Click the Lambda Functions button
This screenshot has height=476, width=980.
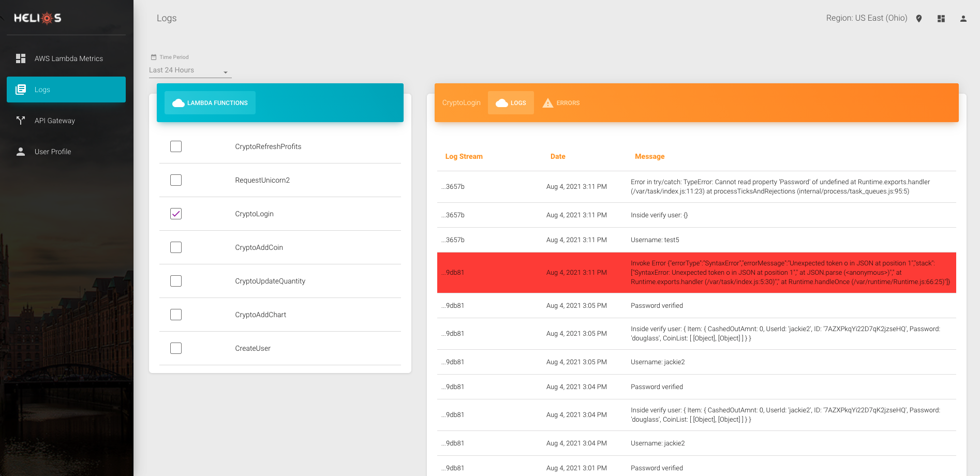[x=210, y=103]
